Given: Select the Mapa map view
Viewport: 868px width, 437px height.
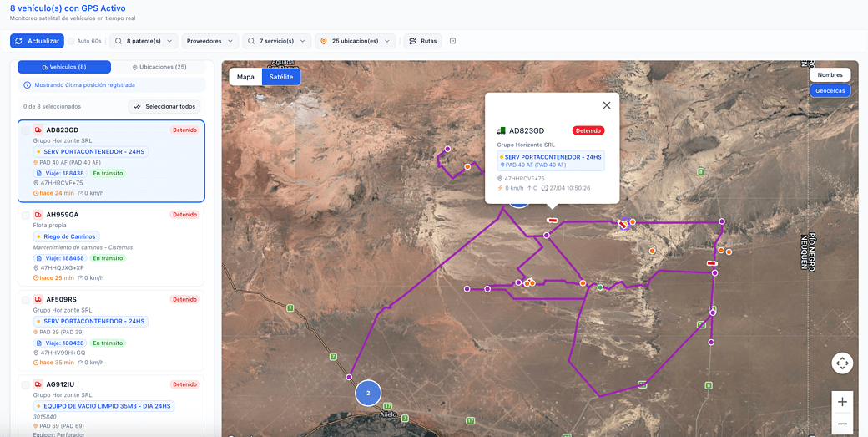Looking at the screenshot, I should pos(245,77).
